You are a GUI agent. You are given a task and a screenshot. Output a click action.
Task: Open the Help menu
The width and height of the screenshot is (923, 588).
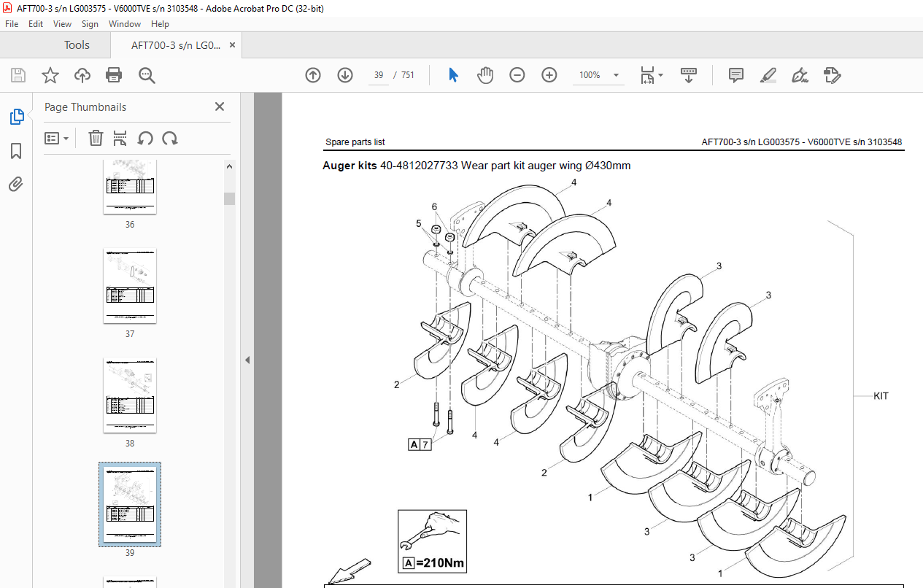(x=160, y=24)
